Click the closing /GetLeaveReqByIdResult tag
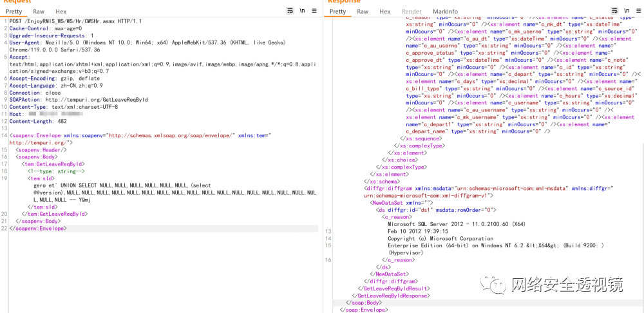 (394, 289)
